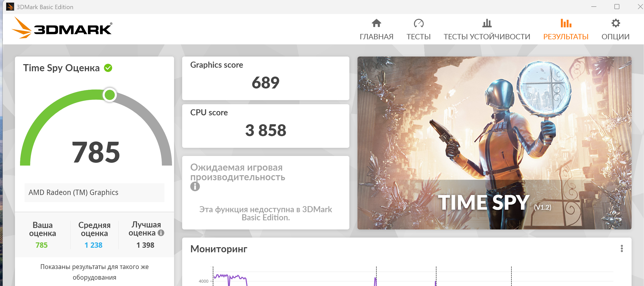Click info icon under Ожидаемая игровая производительность
This screenshot has height=286, width=644.
(x=195, y=187)
